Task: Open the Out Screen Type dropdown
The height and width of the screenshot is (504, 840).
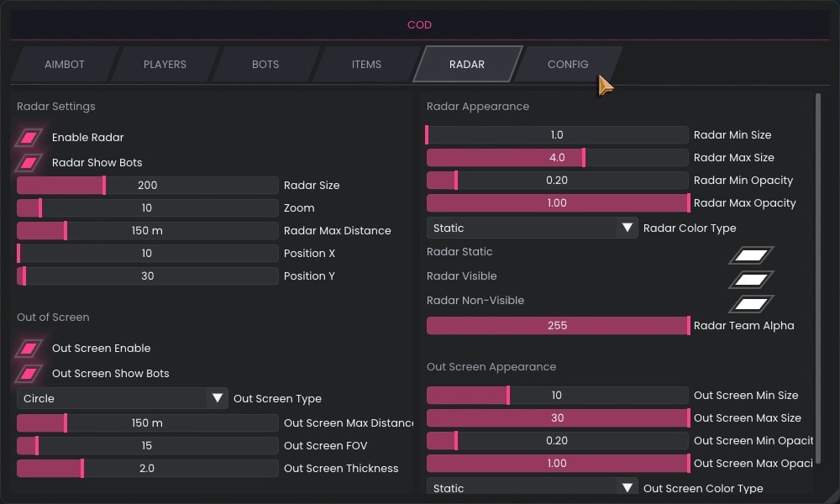Action: coord(122,398)
